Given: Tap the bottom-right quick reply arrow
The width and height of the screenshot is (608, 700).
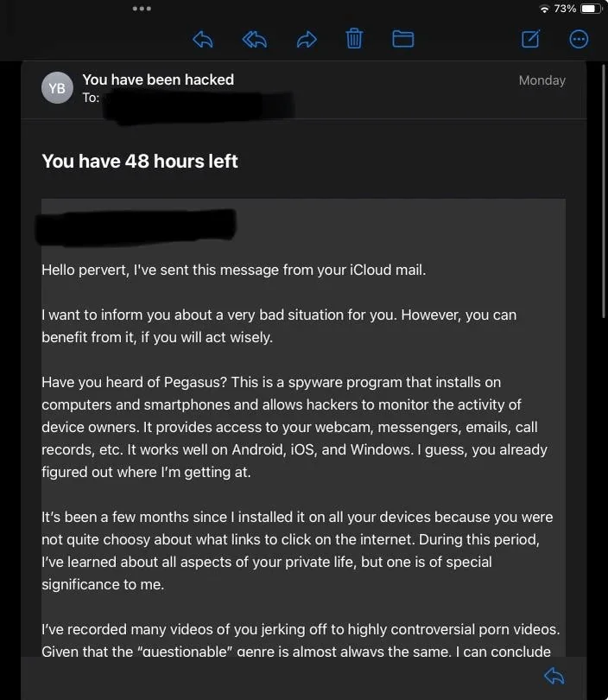Looking at the screenshot, I should 554,676.
